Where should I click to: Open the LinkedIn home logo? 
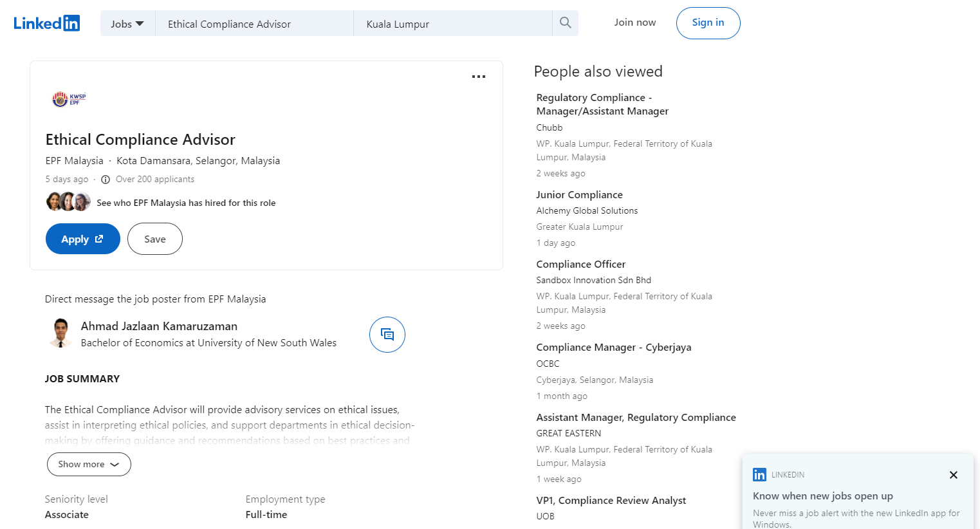point(47,23)
